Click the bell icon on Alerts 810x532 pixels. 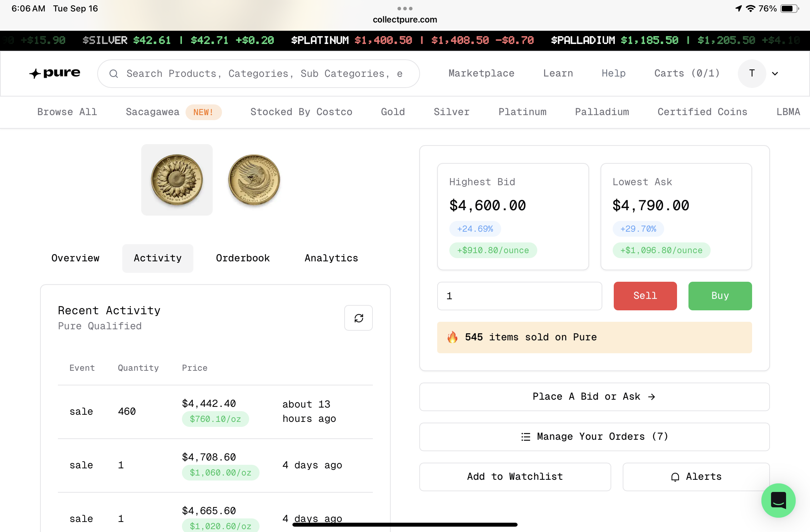675,477
